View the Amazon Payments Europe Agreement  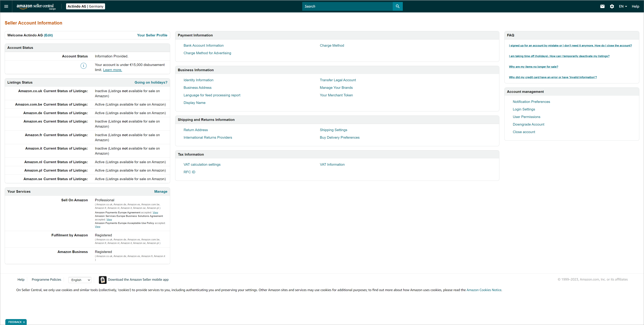(155, 213)
